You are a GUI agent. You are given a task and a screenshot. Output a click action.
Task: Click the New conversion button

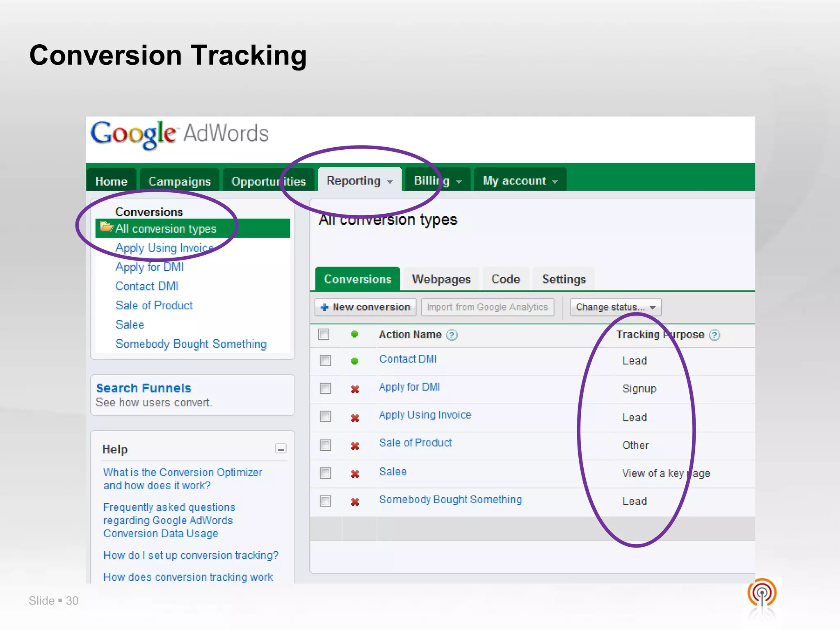click(365, 307)
